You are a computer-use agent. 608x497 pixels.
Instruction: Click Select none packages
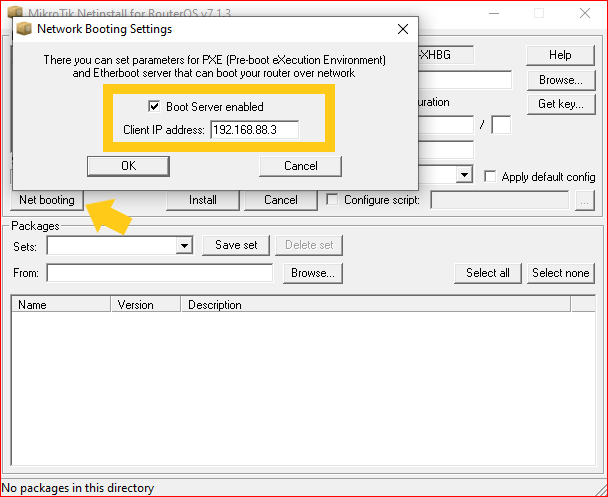coord(561,273)
